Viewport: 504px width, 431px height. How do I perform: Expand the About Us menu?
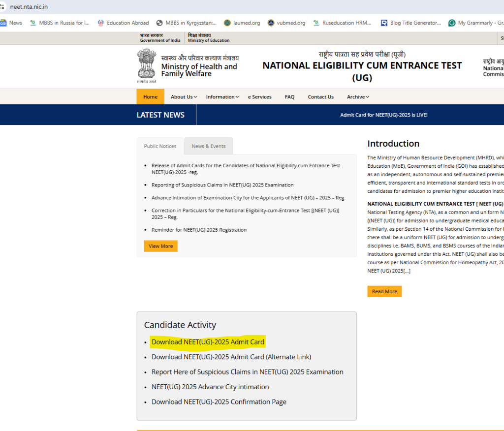[184, 97]
